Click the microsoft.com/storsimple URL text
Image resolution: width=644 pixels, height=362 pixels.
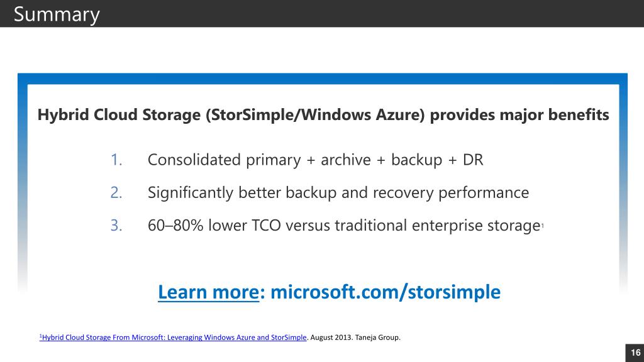[386, 292]
